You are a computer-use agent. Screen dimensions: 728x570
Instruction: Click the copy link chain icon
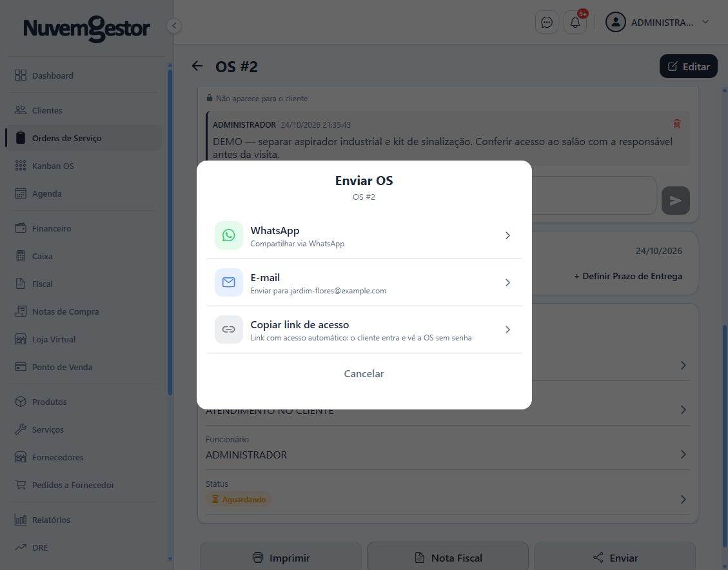tap(228, 329)
